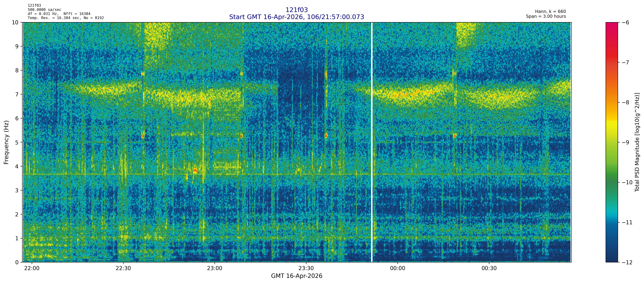644x283 pixels.
Task: Click the 00:00 time axis tick label
Action: coord(397,269)
